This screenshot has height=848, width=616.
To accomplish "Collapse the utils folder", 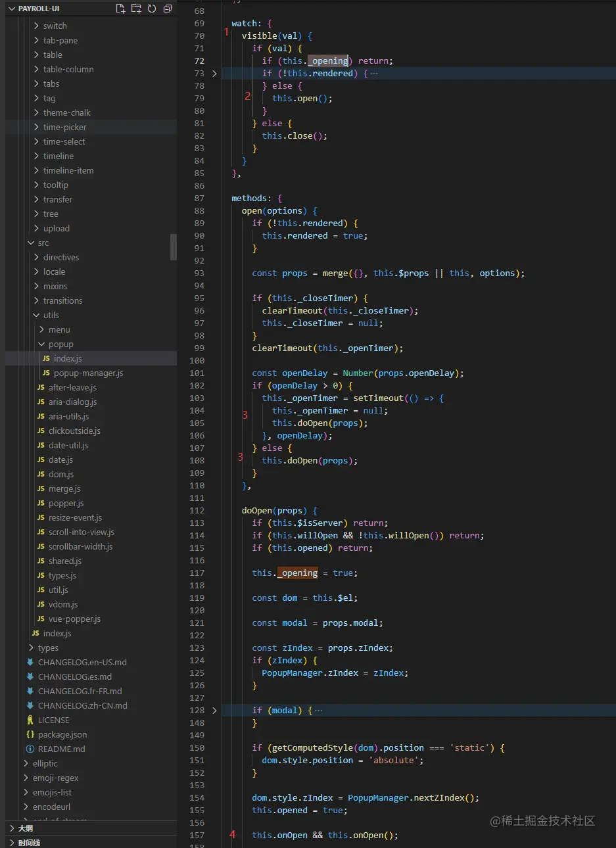I will pos(51,315).
